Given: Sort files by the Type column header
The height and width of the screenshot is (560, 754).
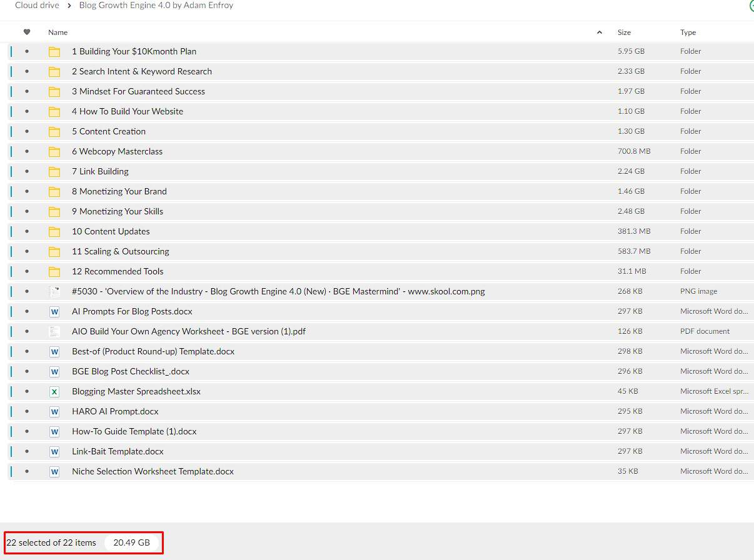Looking at the screenshot, I should click(x=688, y=32).
